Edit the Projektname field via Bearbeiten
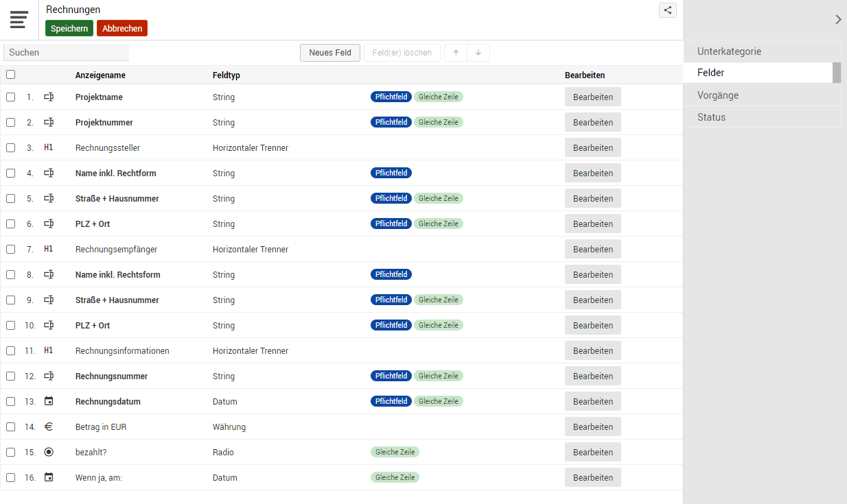 coord(593,97)
